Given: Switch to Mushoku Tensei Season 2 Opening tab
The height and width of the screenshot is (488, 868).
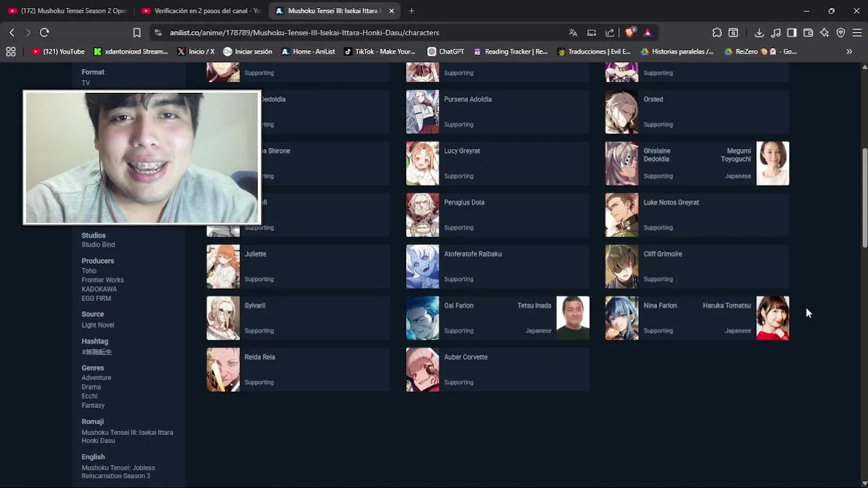Looking at the screenshot, I should [x=67, y=11].
